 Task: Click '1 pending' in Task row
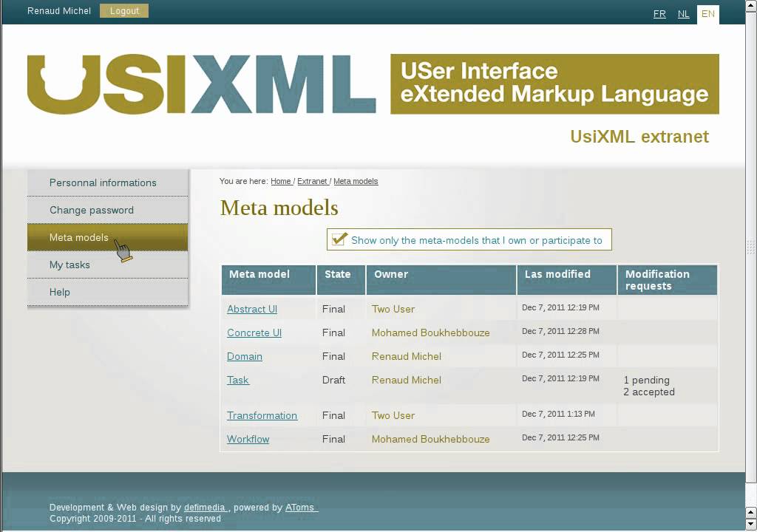(x=646, y=380)
